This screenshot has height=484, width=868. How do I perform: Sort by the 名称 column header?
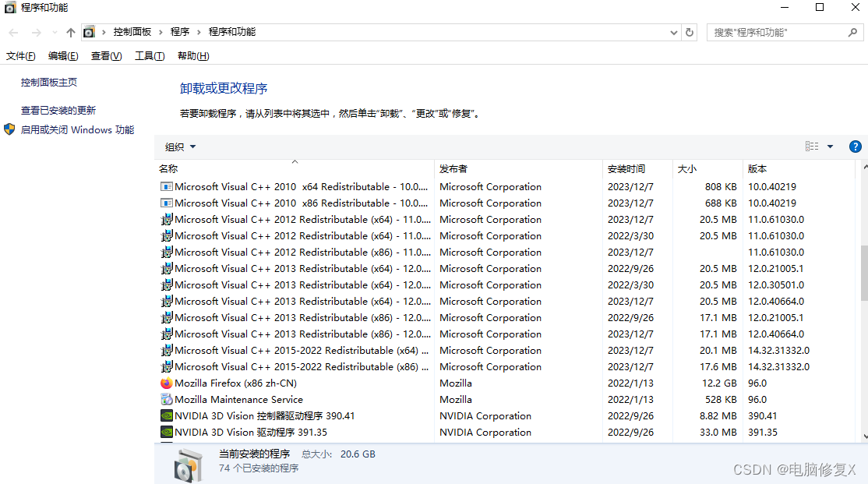tap(294, 168)
